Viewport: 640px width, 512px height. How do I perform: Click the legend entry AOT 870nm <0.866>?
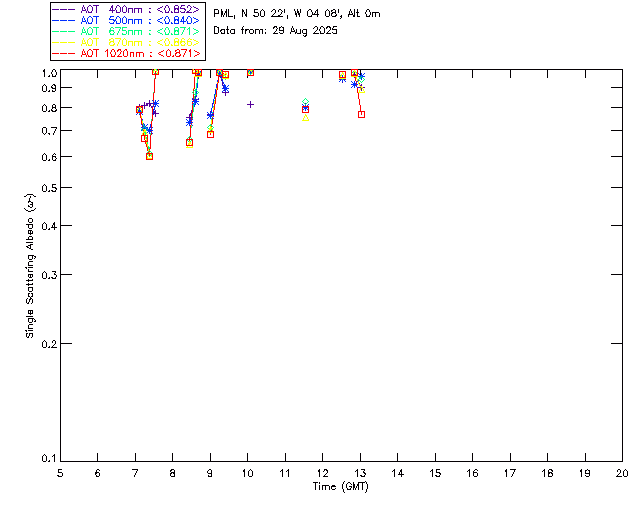tap(140, 42)
